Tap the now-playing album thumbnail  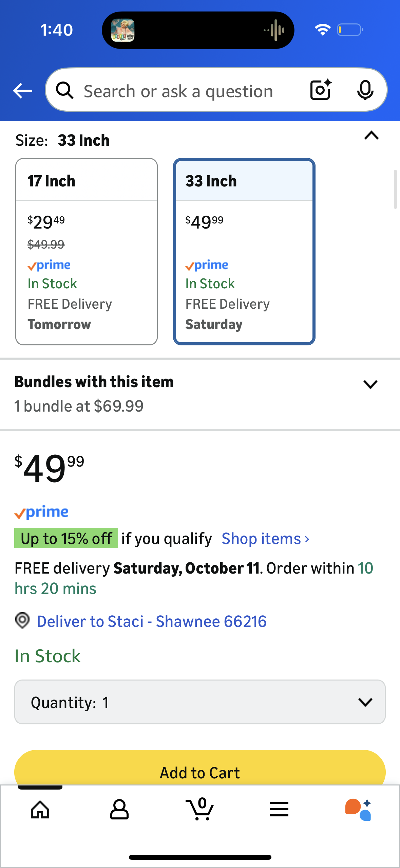[x=123, y=30]
